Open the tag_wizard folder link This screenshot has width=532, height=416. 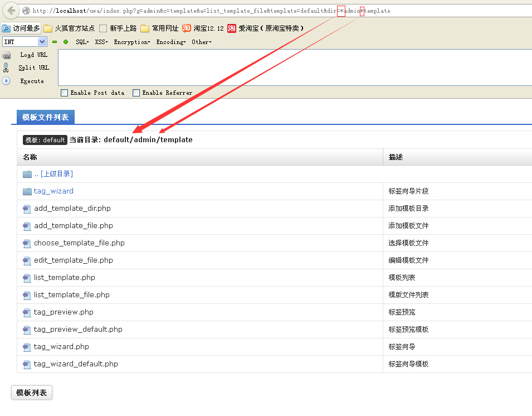[x=53, y=191]
